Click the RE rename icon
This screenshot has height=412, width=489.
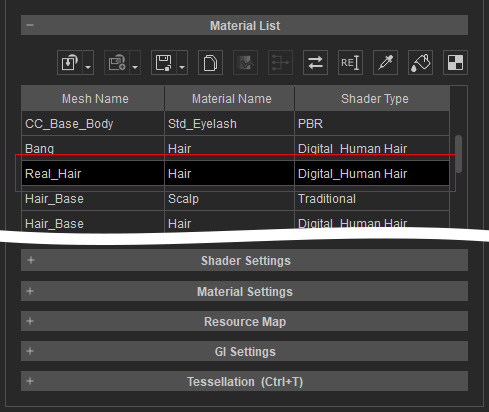pyautogui.click(x=350, y=63)
